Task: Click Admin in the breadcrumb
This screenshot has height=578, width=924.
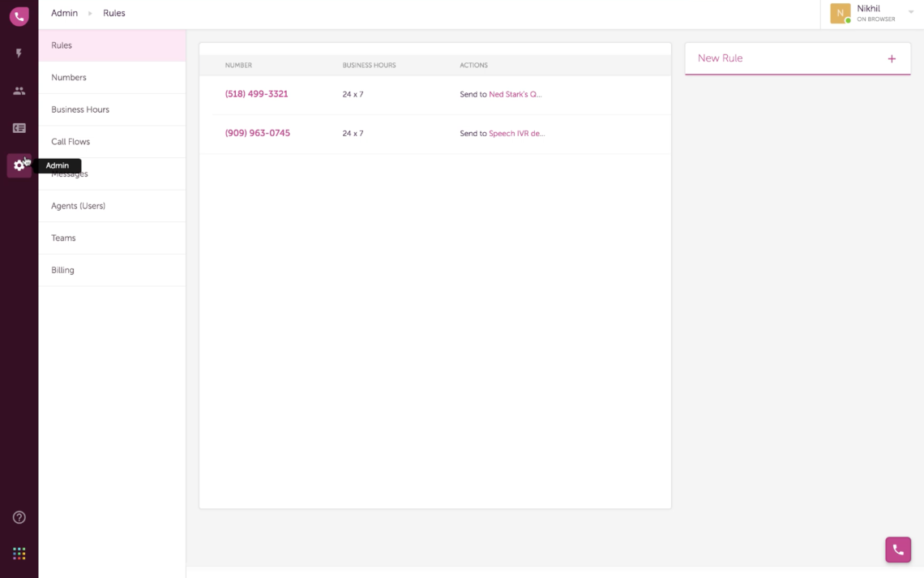Action: point(64,13)
